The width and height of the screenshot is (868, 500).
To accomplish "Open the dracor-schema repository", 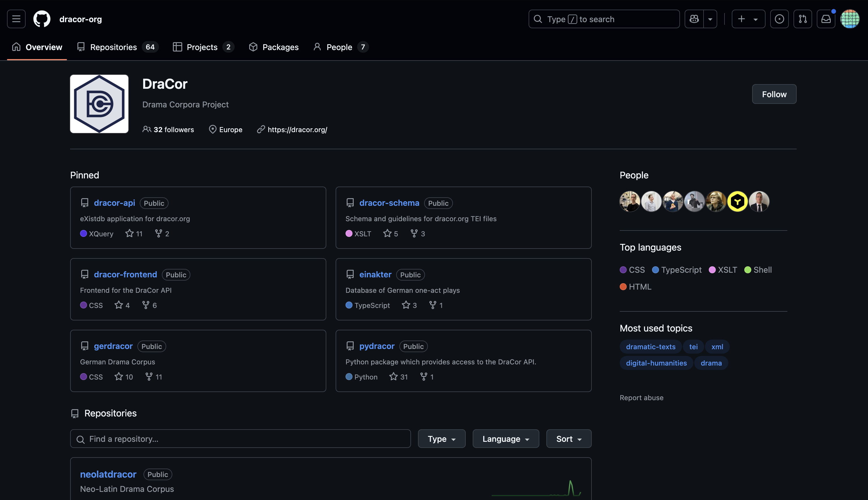I will [389, 203].
